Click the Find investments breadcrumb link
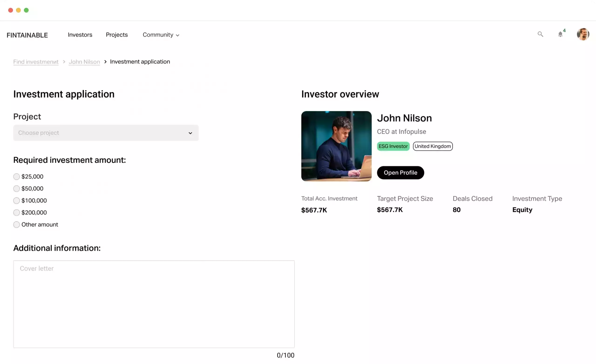This screenshot has height=364, width=596. click(36, 62)
